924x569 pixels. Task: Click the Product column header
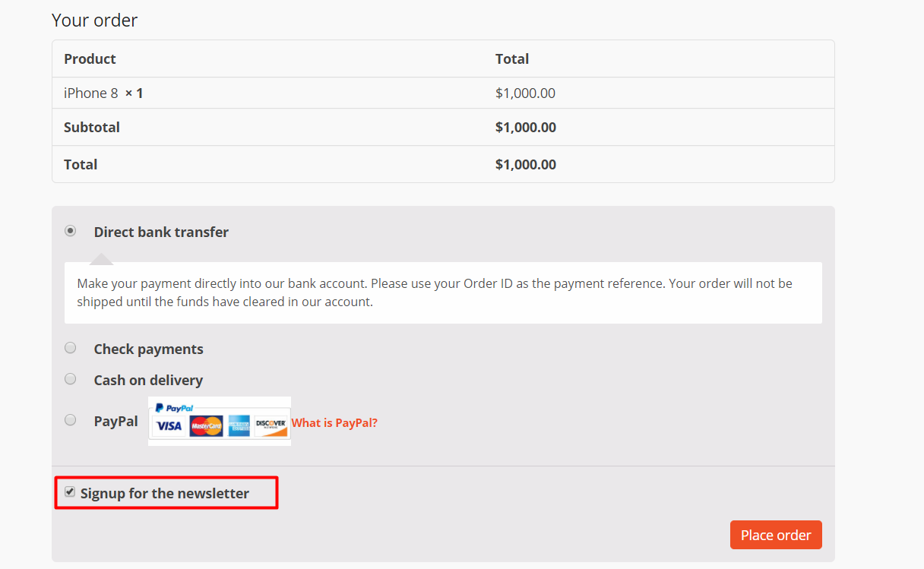90,58
